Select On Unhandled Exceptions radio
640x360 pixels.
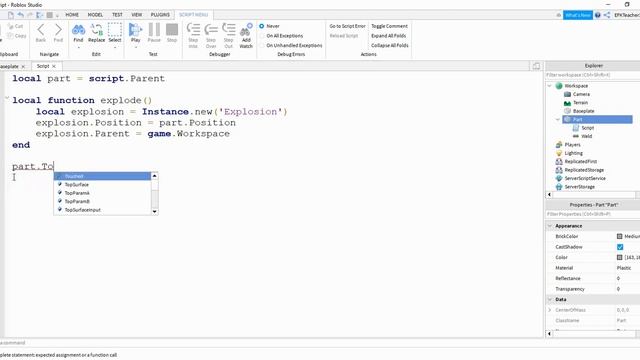tap(262, 45)
